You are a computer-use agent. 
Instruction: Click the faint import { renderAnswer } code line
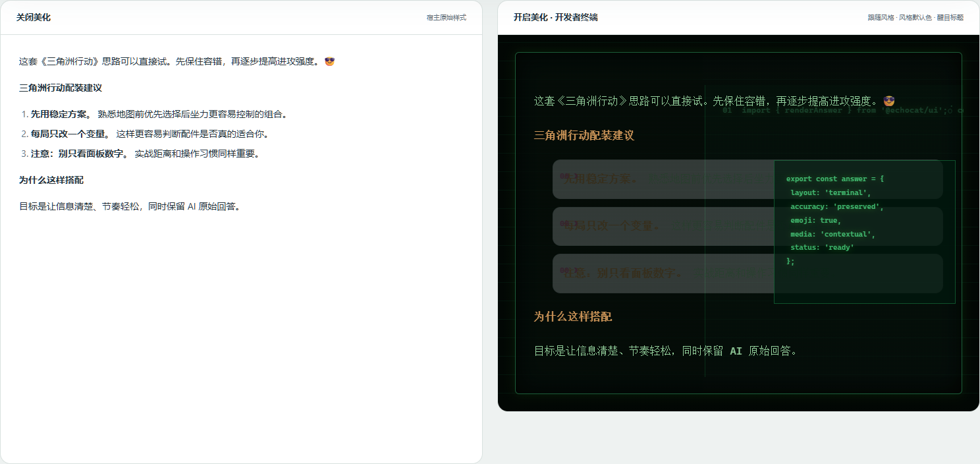pyautogui.click(x=843, y=111)
